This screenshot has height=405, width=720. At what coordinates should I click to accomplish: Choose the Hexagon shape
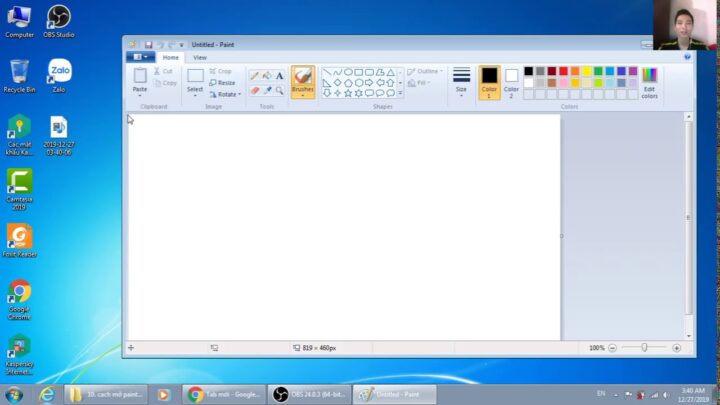tap(359, 83)
